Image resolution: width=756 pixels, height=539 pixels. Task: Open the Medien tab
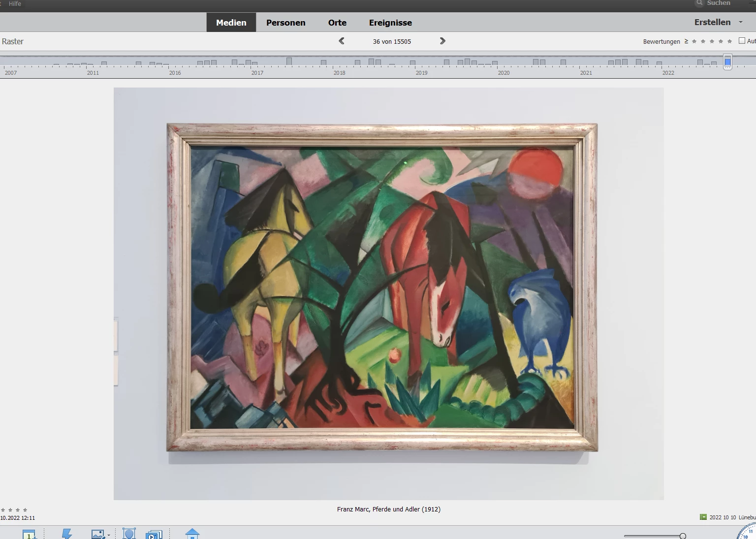coord(231,23)
